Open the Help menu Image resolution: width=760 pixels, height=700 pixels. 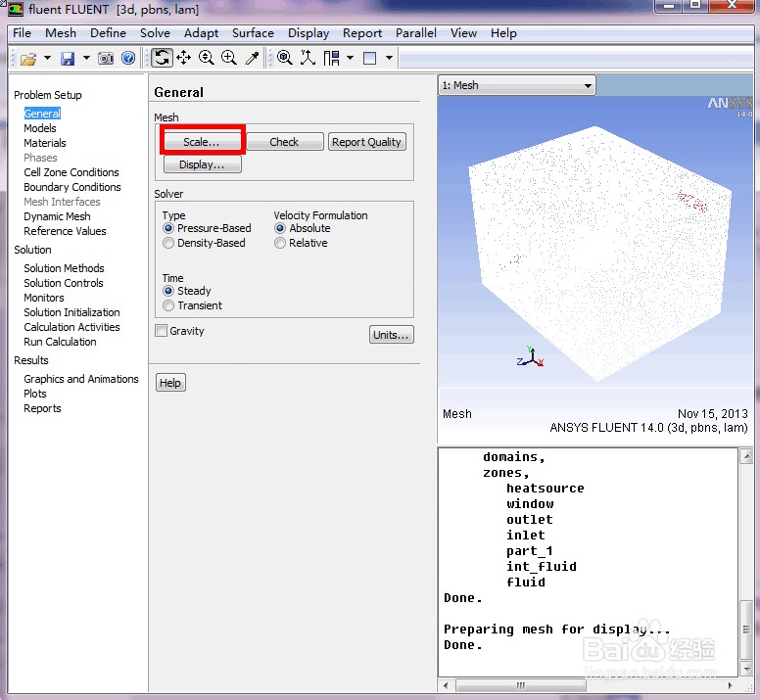click(503, 33)
